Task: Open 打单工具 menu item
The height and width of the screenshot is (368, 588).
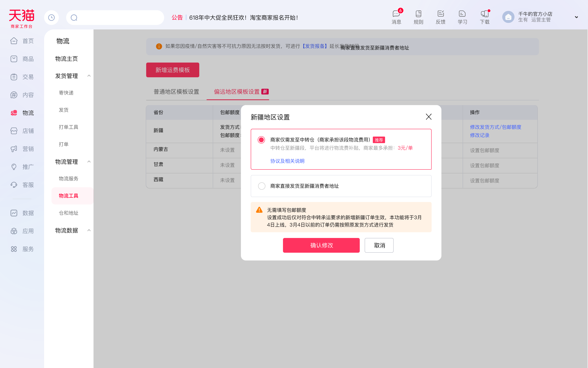Action: [69, 127]
